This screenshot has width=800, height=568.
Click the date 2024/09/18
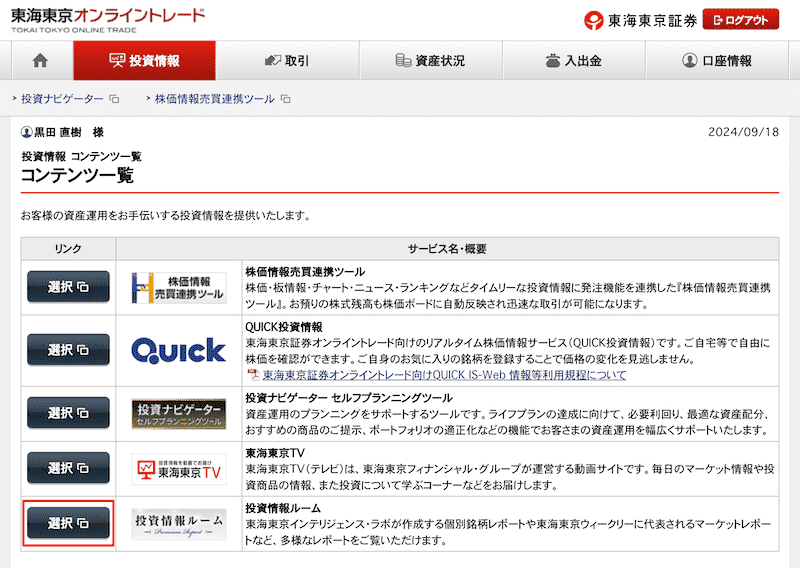(x=743, y=132)
